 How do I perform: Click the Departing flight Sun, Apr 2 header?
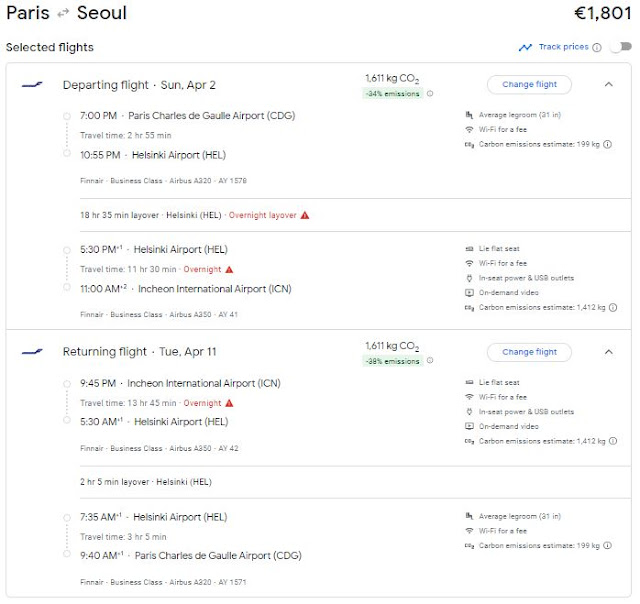138,85
